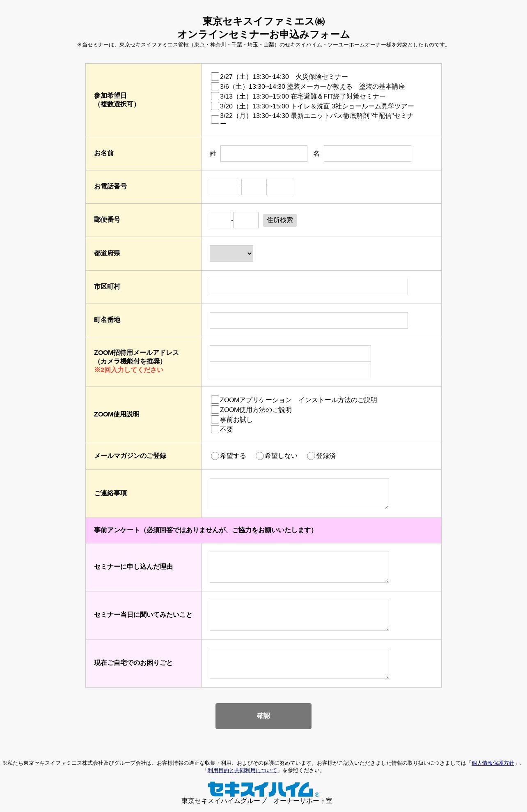Focus the 市区町村 input field
This screenshot has height=812, width=527.
click(309, 287)
